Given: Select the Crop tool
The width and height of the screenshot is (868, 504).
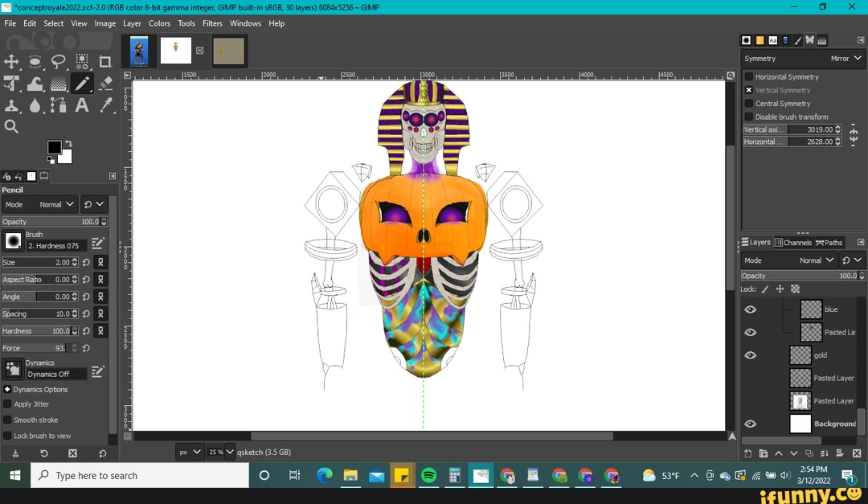Looking at the screenshot, I should pyautogui.click(x=105, y=62).
